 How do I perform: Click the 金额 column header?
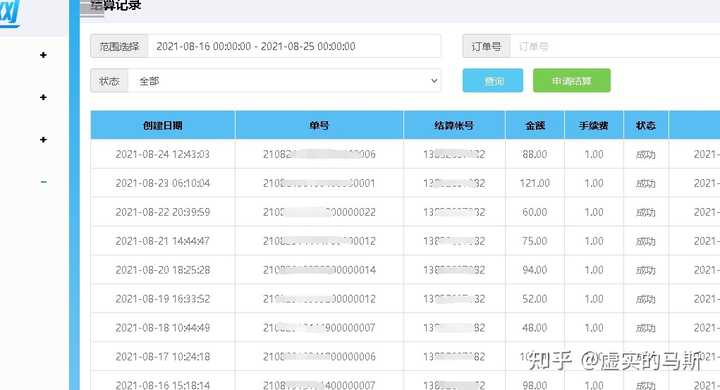pyautogui.click(x=535, y=125)
